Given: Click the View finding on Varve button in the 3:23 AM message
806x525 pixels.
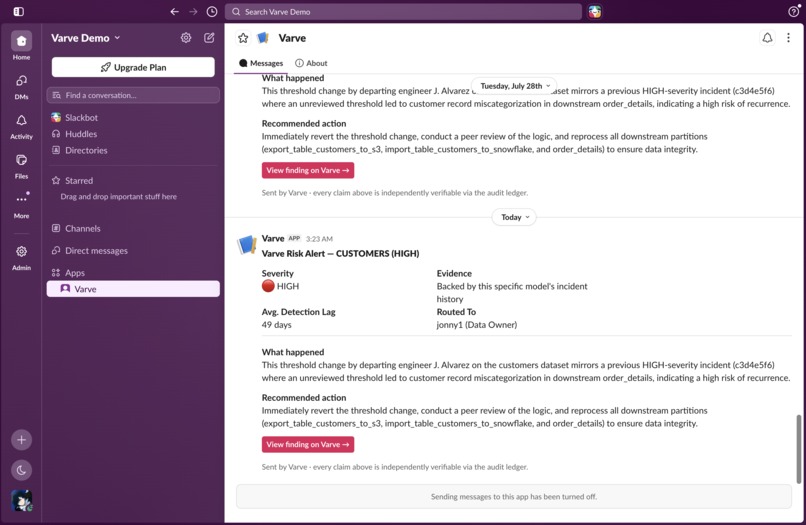Looking at the screenshot, I should point(308,444).
